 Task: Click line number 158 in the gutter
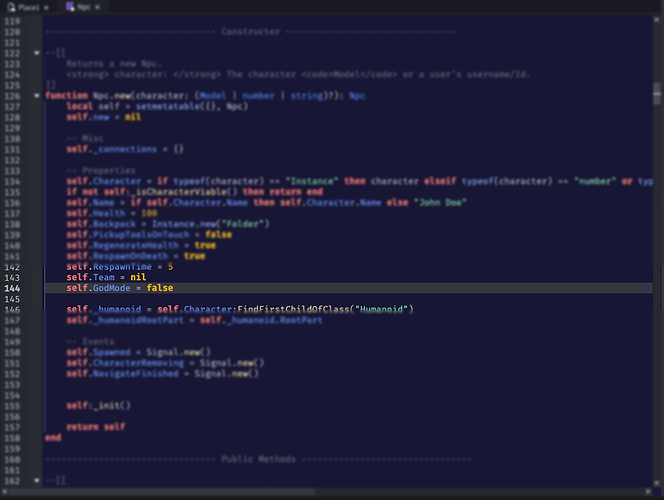[x=12, y=438]
